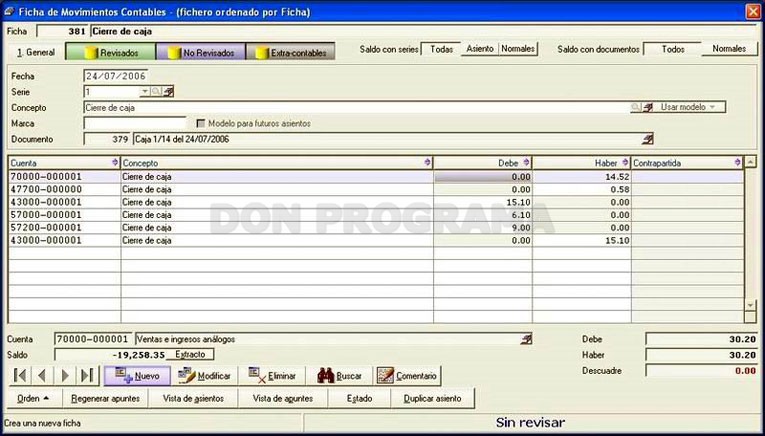This screenshot has height=436, width=765.
Task: Open the Comentario notes button
Action: tap(407, 376)
